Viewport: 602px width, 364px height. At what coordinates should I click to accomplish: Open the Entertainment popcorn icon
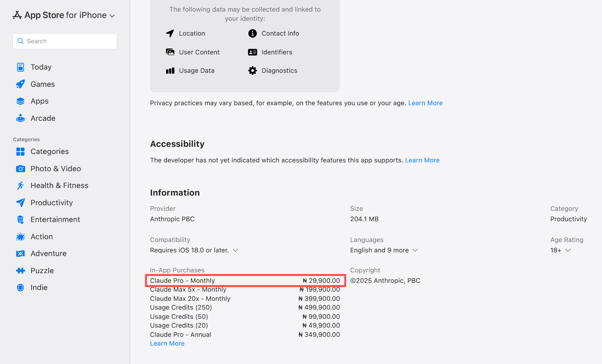[x=20, y=220]
